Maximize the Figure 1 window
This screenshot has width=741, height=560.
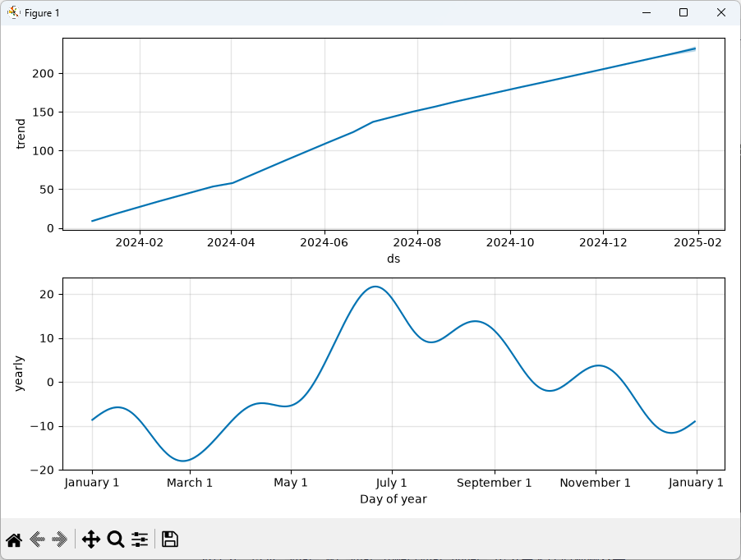point(683,13)
